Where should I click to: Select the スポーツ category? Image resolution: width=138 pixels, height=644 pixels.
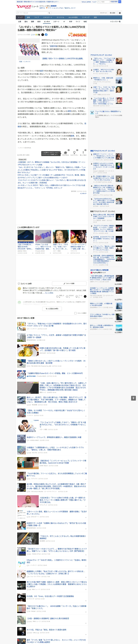tap(56, 21)
